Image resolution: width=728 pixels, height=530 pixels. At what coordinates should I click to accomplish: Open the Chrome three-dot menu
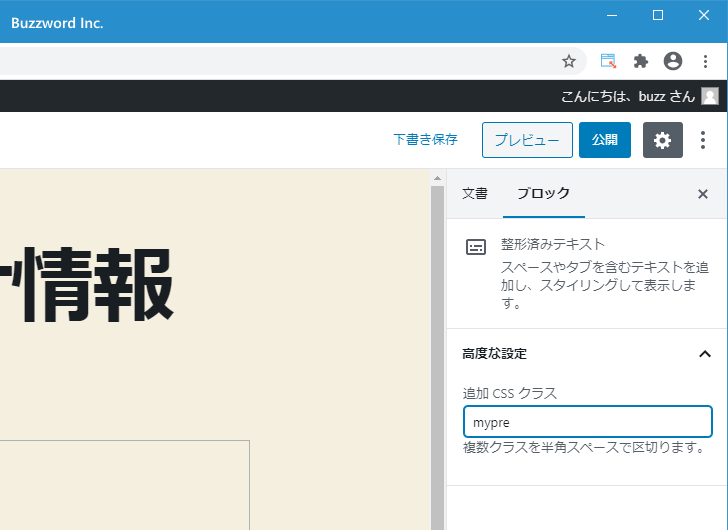tap(705, 61)
